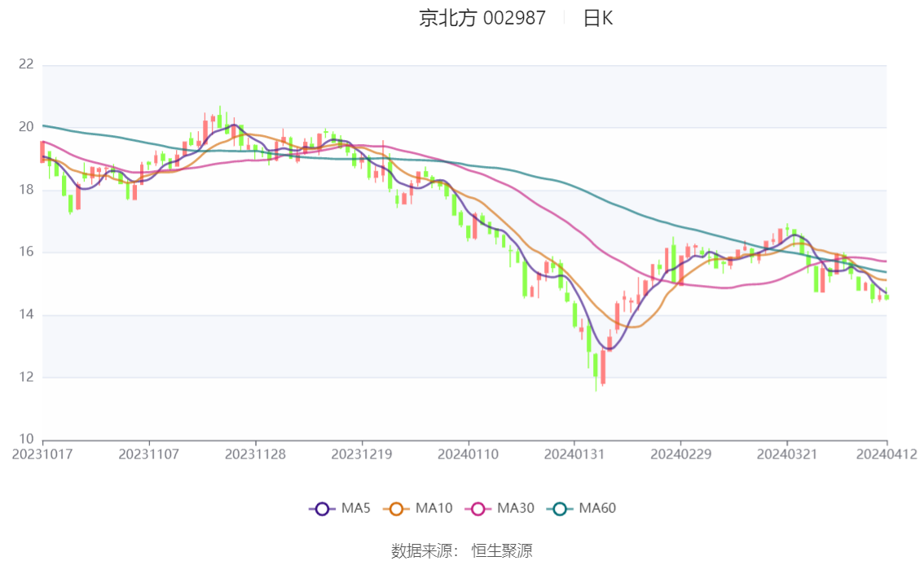This screenshot has height=561, width=924.
Task: Click the MA10 orange circle legend icon
Action: tap(397, 509)
